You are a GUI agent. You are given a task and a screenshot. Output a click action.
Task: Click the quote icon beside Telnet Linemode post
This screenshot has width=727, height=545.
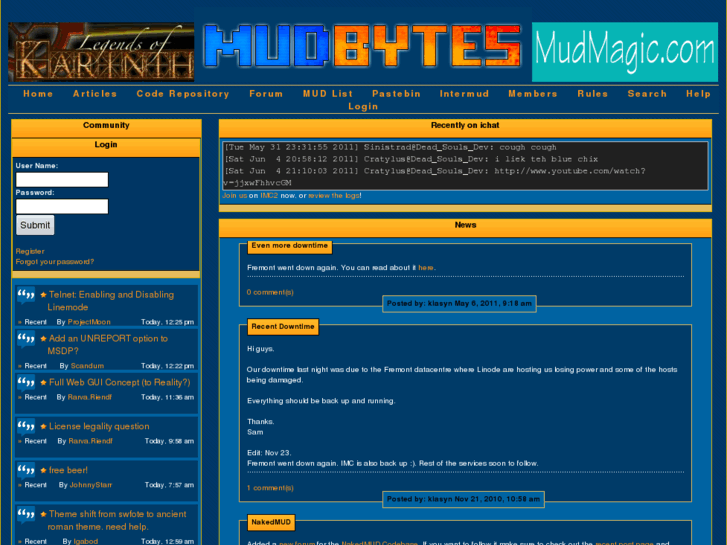[26, 295]
